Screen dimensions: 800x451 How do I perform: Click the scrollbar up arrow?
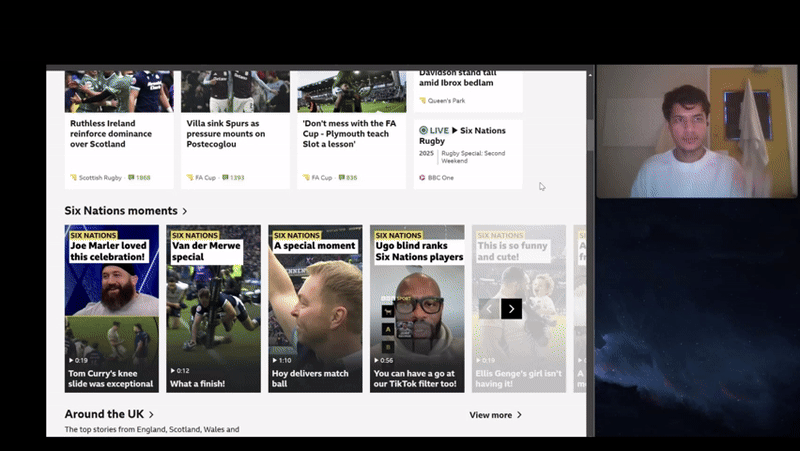pyautogui.click(x=590, y=75)
